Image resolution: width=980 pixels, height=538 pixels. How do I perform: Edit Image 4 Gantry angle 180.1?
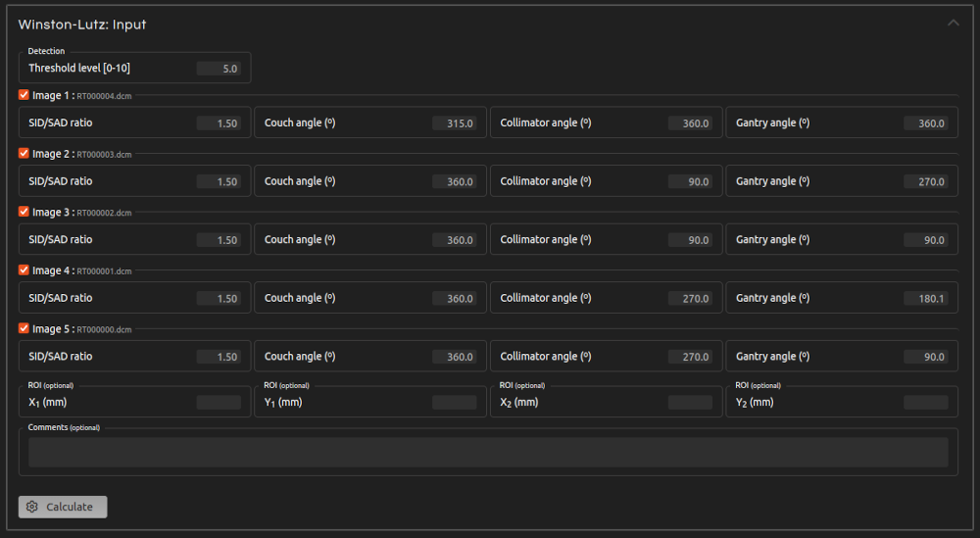(x=926, y=298)
